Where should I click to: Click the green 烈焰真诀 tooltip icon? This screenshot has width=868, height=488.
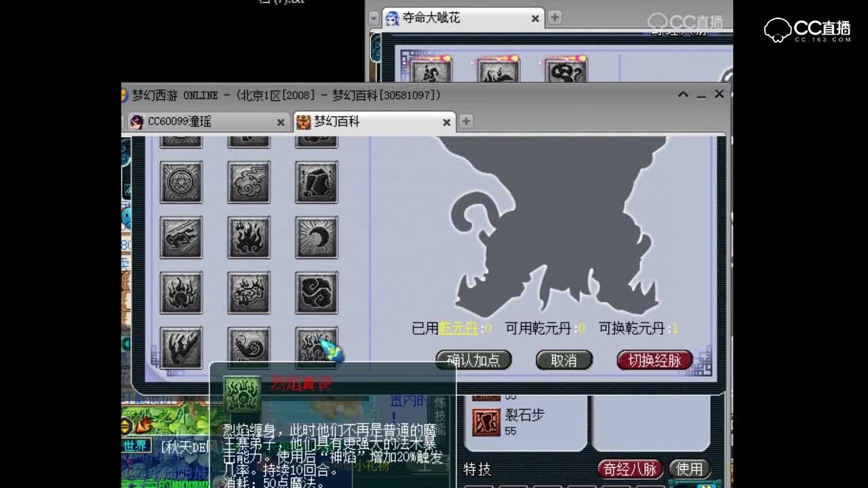[x=242, y=394]
